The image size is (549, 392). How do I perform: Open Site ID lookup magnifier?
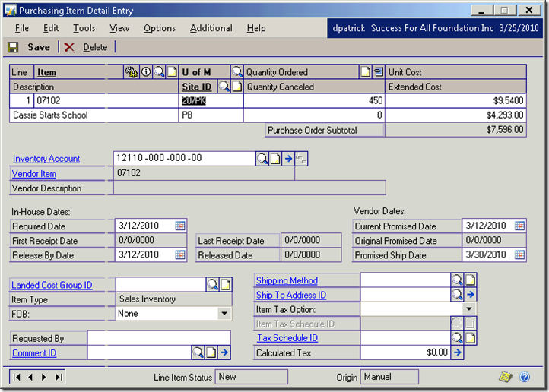pos(224,87)
